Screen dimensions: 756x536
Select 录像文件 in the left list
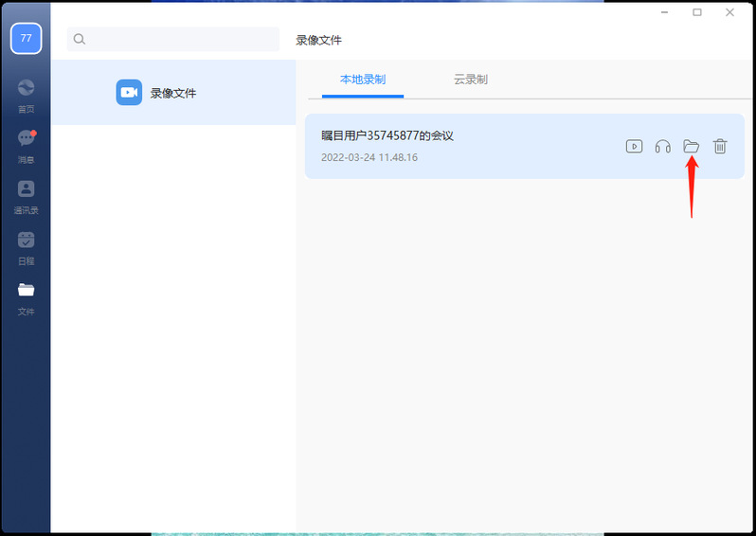tap(173, 93)
